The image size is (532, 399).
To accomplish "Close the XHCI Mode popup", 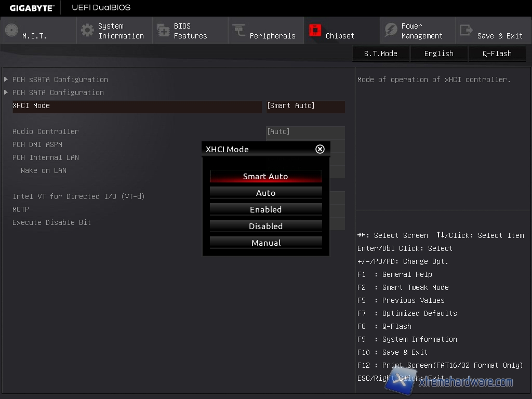I will (320, 149).
